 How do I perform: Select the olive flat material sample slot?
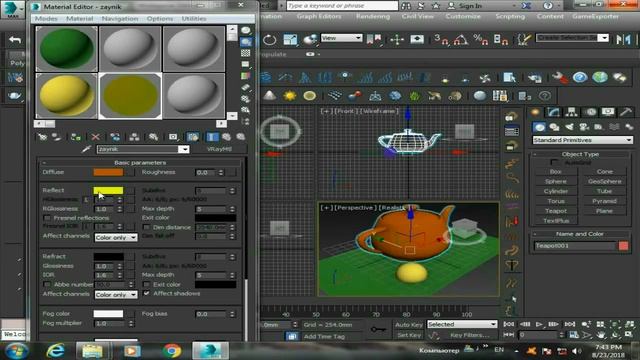[130, 96]
